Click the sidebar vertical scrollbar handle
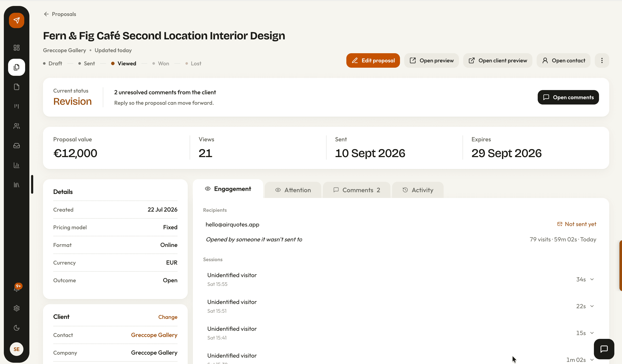This screenshot has height=364, width=622. coord(32,184)
